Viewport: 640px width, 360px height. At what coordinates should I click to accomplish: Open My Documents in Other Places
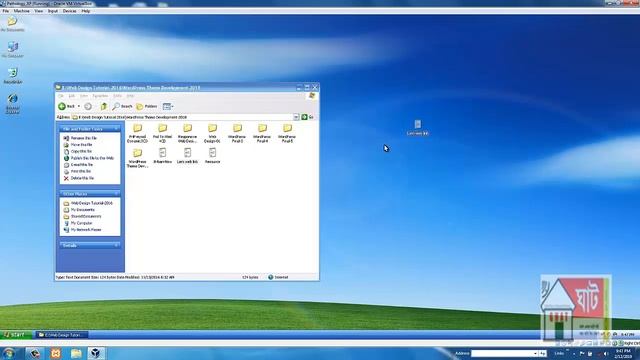point(82,210)
